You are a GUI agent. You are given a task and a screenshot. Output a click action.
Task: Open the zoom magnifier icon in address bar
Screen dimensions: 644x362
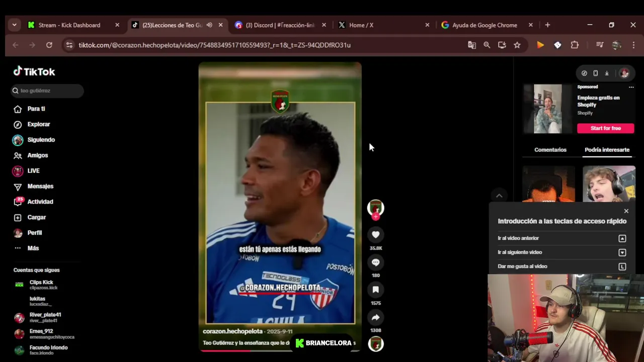[487, 45]
